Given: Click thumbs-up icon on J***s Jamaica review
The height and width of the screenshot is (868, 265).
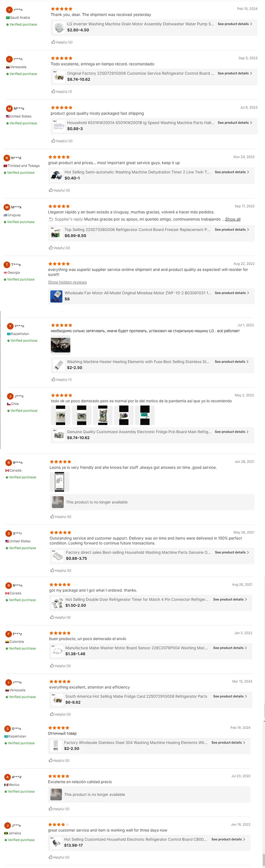Looking at the screenshot, I should 50,857.
